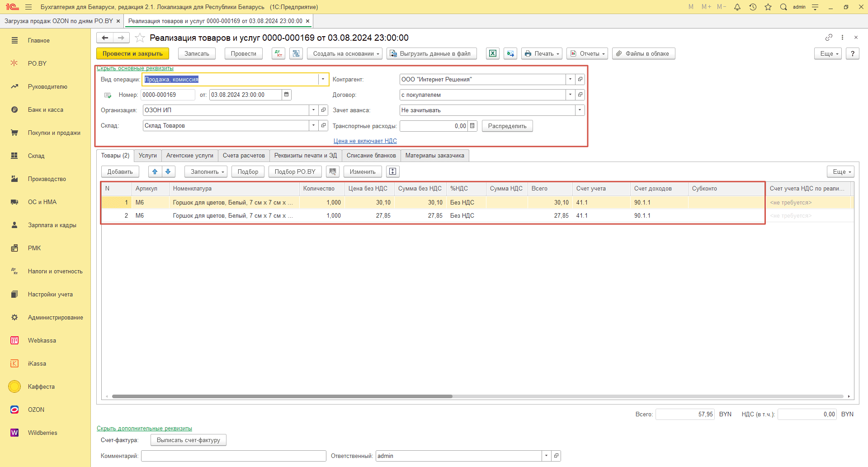This screenshot has height=467, width=868.
Task: Click the Комментарий input field
Action: pyautogui.click(x=234, y=456)
